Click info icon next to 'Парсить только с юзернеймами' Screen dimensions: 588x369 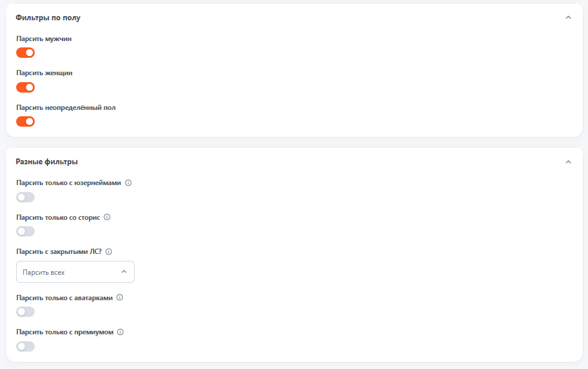(128, 183)
